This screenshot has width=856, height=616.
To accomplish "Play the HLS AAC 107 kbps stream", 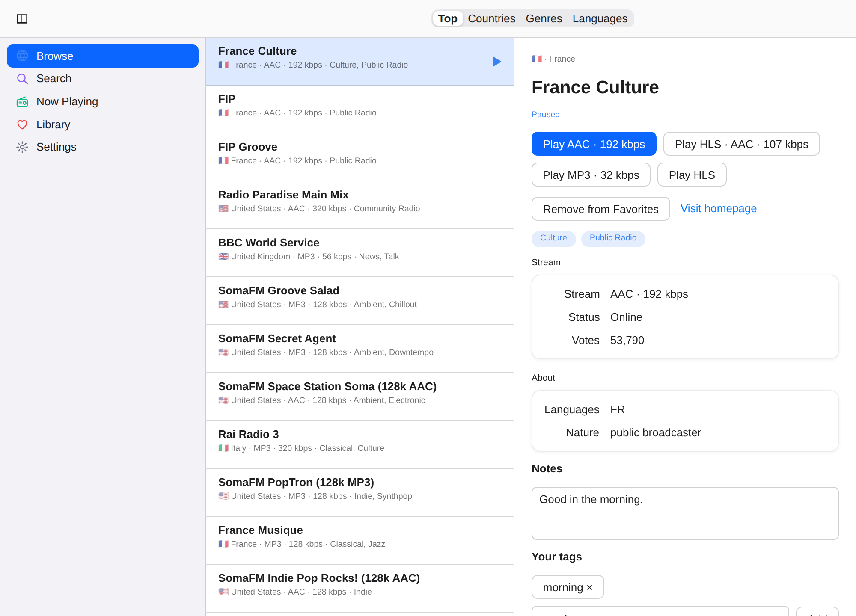I will 741,144.
